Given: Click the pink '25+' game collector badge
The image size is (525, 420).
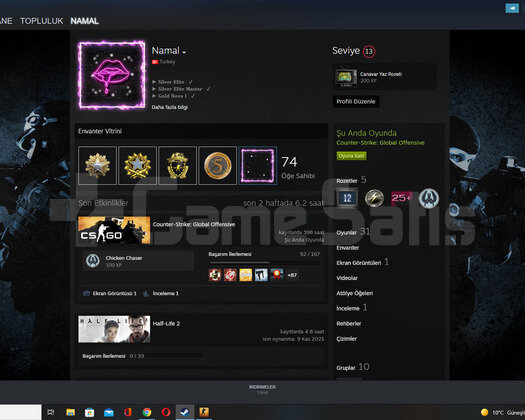Looking at the screenshot, I should coord(401,198).
